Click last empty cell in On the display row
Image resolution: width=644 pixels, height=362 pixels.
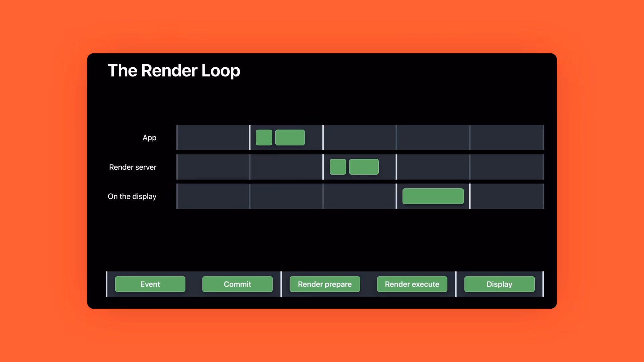(x=506, y=196)
